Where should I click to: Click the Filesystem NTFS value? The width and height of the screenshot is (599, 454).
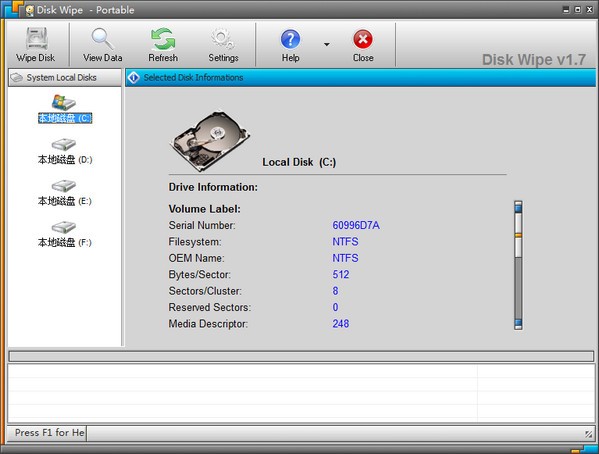(345, 242)
